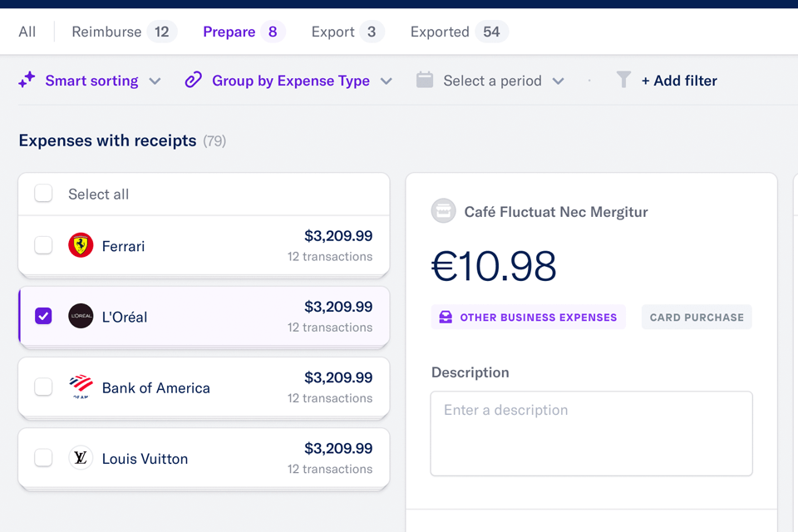Click the Bank of America logo
This screenshot has width=798, height=532.
pyautogui.click(x=81, y=387)
